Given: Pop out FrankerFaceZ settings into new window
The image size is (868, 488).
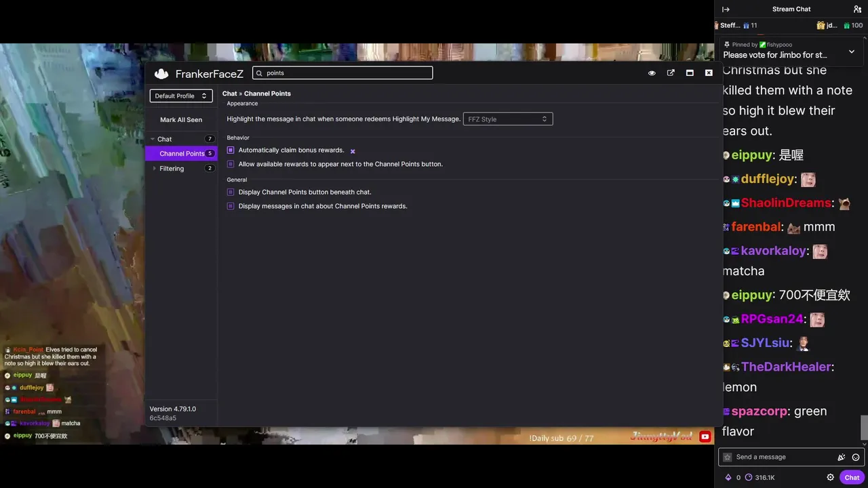Looking at the screenshot, I should (x=671, y=73).
